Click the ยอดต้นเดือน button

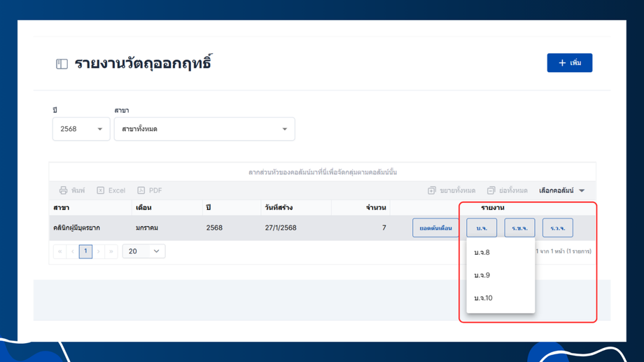tap(435, 228)
